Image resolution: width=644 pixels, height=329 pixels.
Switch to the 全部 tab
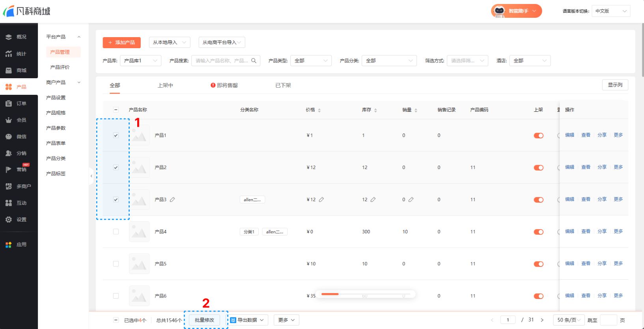[x=115, y=85]
